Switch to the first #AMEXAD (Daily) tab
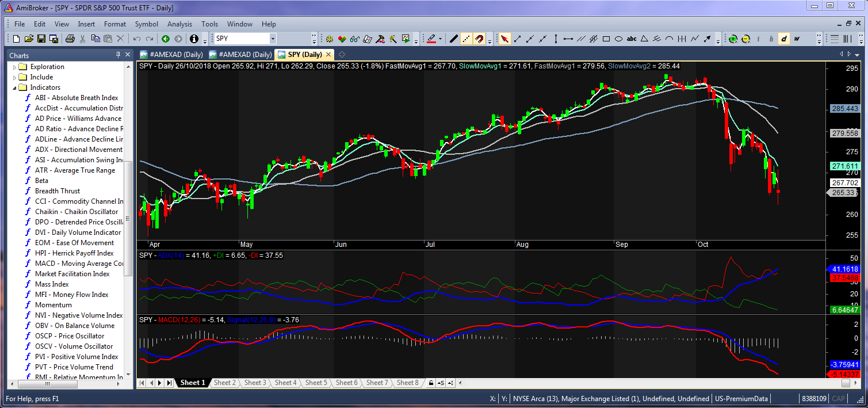 click(171, 55)
